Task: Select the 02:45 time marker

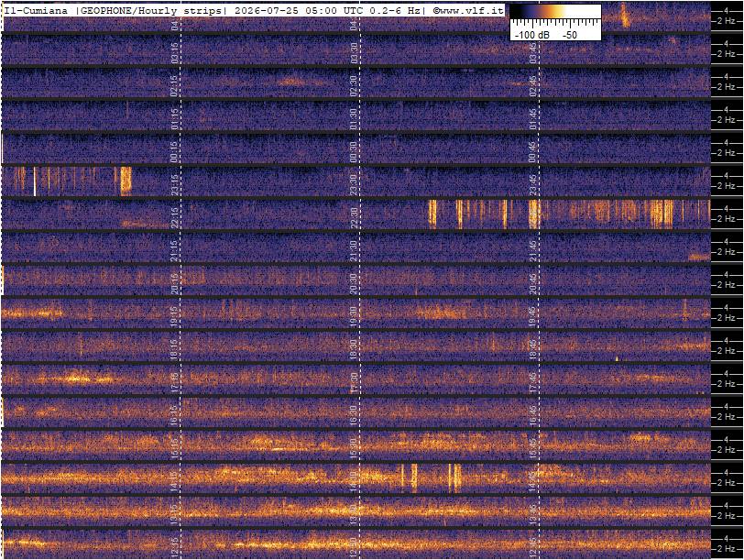Action: coord(532,85)
